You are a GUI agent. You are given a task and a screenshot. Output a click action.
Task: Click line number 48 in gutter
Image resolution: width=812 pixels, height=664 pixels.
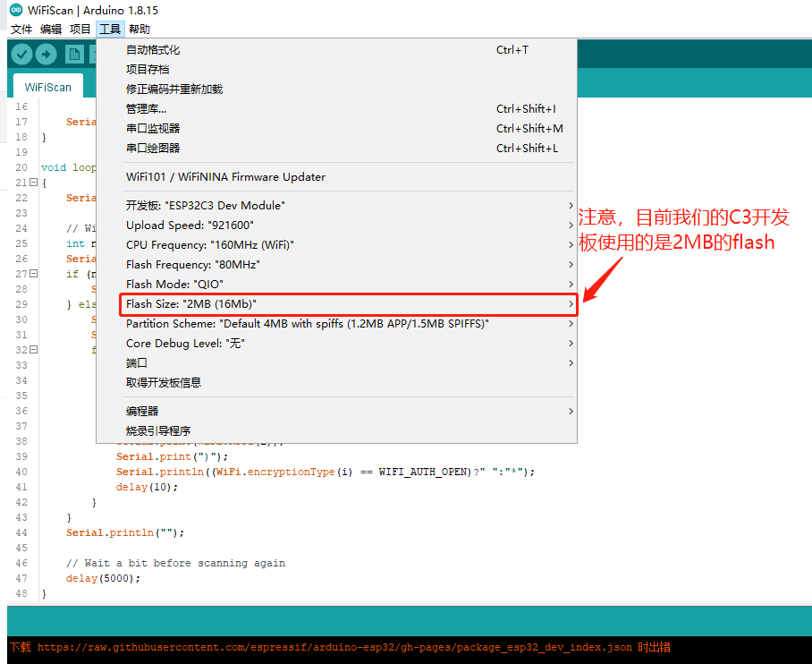tap(21, 593)
